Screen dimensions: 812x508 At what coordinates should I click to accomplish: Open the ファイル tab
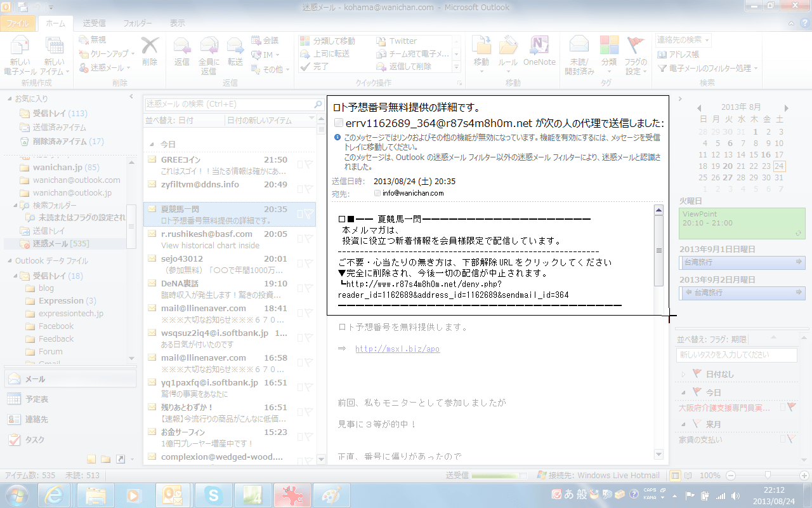click(x=18, y=23)
